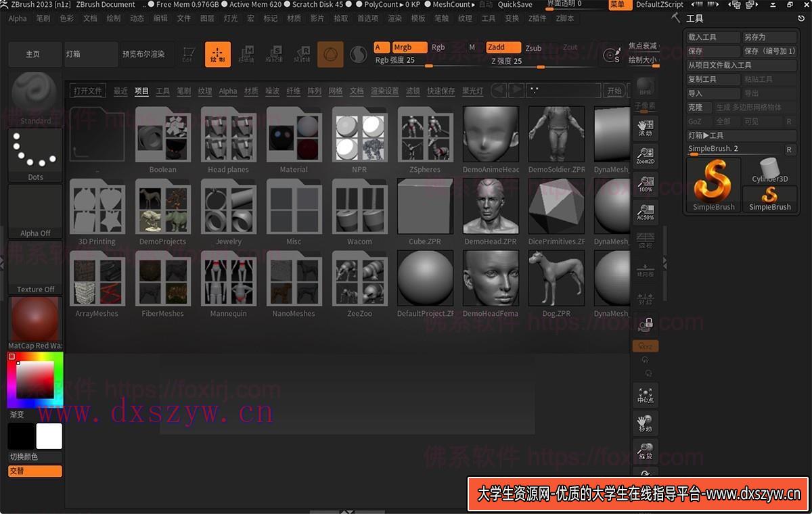This screenshot has width=812, height=514.
Task: Click the 灯箱 lightbox button
Action: (x=91, y=54)
